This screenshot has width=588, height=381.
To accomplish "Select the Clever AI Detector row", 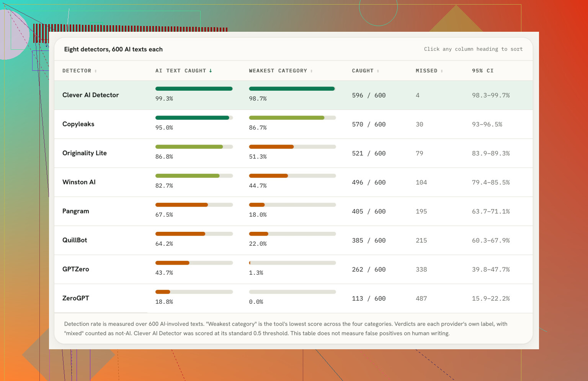I will 294,95.
